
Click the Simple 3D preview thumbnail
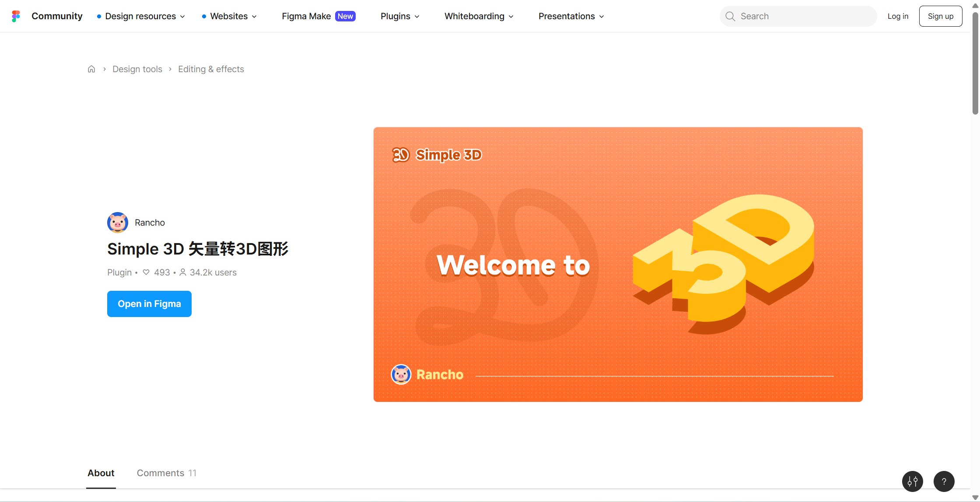point(618,265)
